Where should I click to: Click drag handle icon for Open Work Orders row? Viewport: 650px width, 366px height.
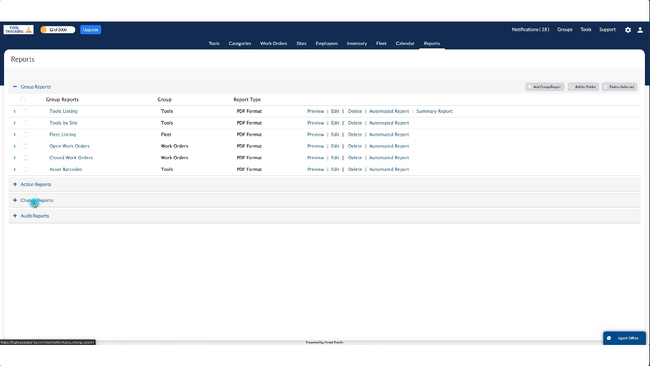[15, 146]
